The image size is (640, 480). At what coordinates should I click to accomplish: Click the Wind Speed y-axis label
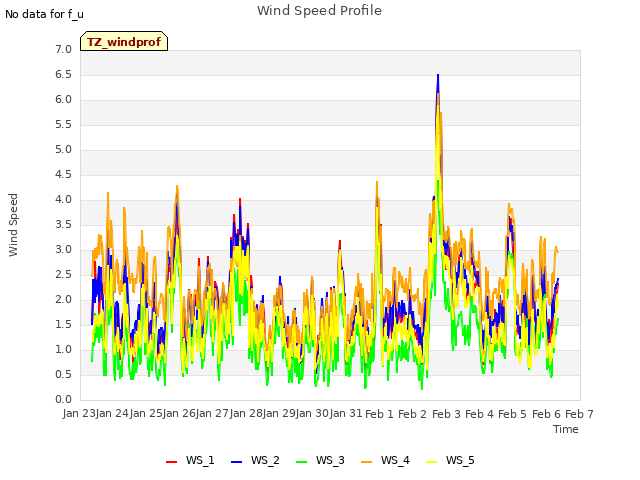pyautogui.click(x=13, y=225)
